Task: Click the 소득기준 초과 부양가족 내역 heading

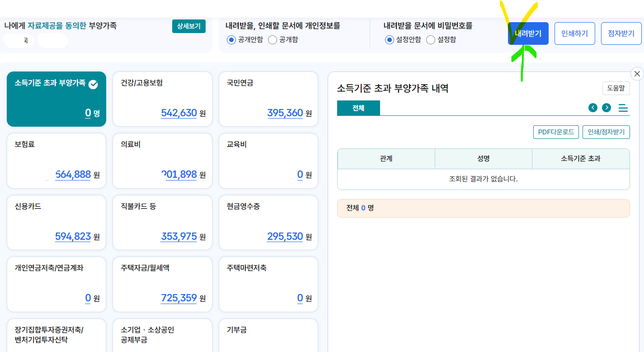Action: 393,88
